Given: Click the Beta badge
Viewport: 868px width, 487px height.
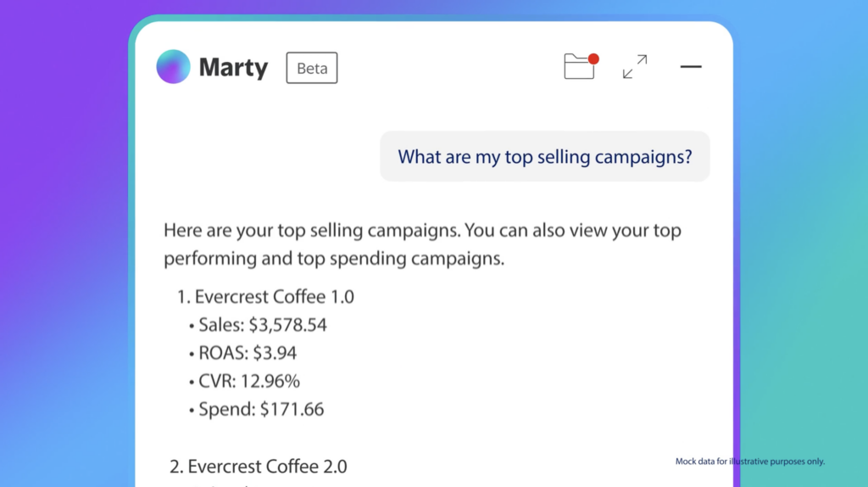Looking at the screenshot, I should click(x=312, y=68).
